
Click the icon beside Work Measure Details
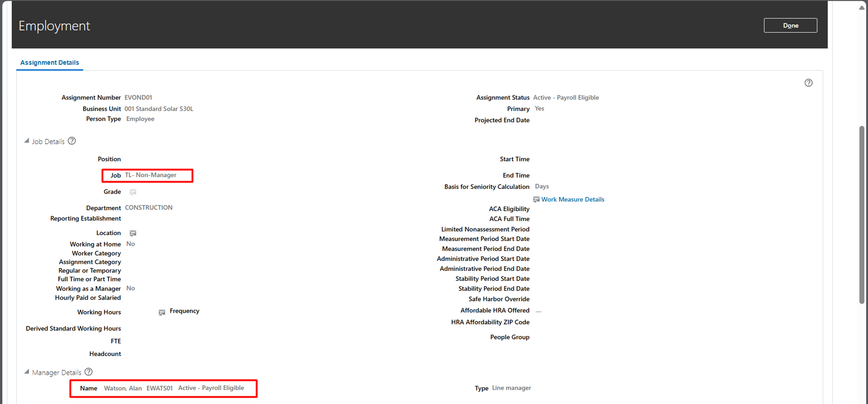click(x=536, y=200)
